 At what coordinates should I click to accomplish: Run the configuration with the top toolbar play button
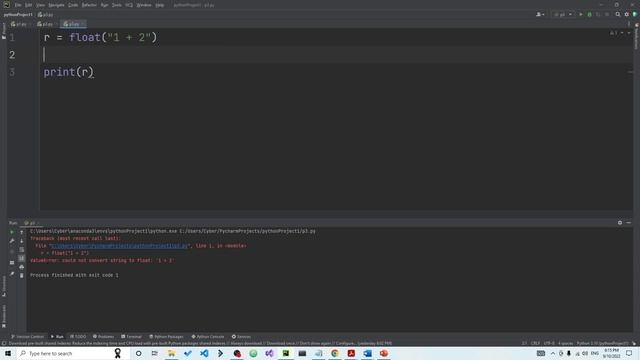pos(581,14)
